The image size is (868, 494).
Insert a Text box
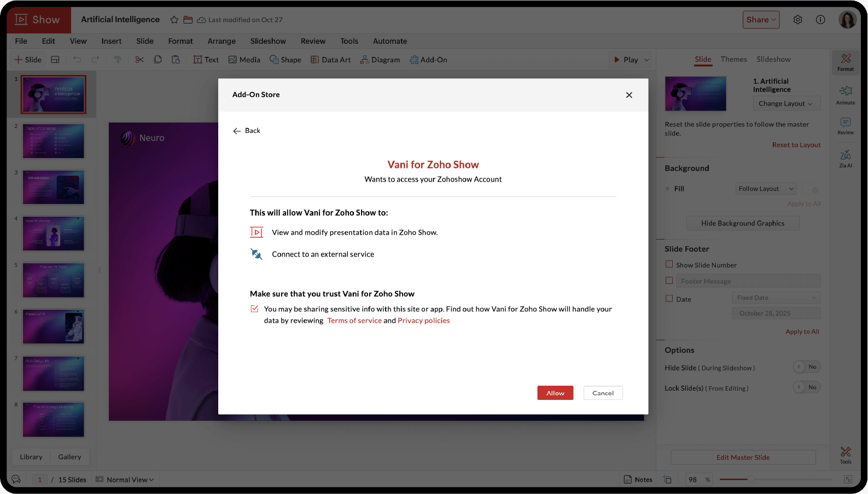click(206, 60)
